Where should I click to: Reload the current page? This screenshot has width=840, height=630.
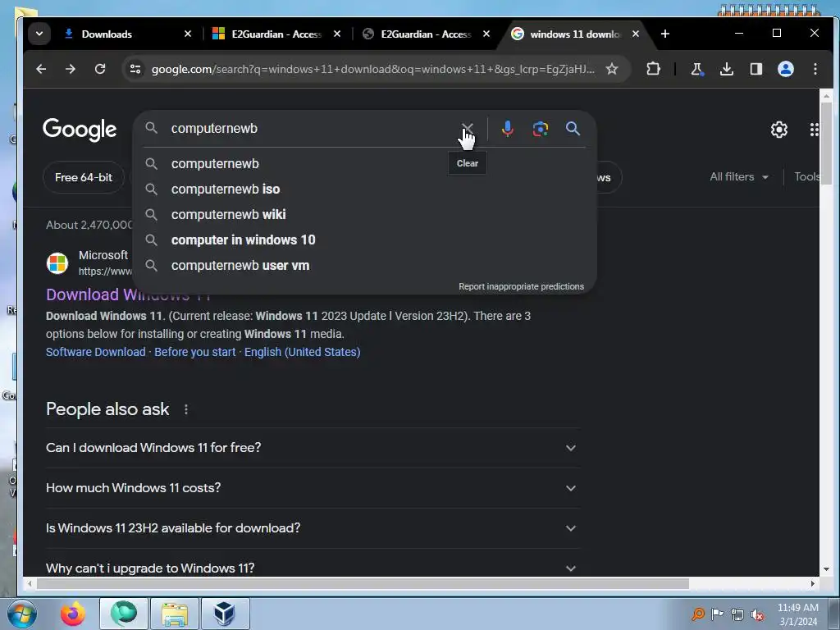[x=99, y=69]
